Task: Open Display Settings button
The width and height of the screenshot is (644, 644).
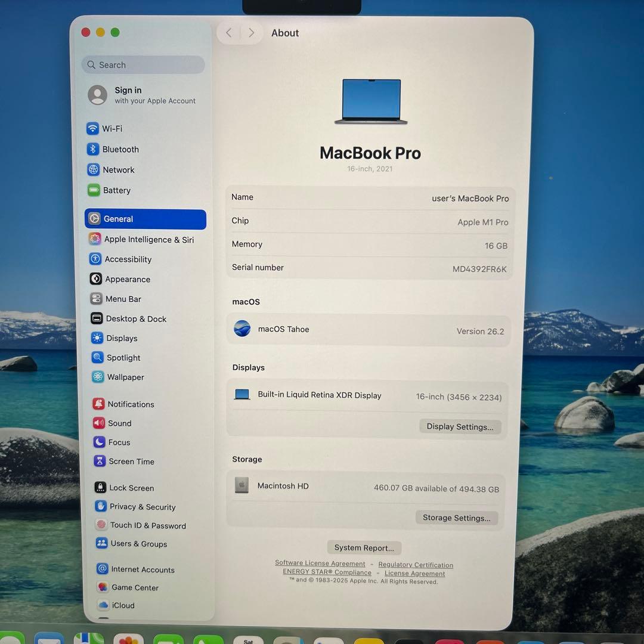Action: pyautogui.click(x=460, y=426)
